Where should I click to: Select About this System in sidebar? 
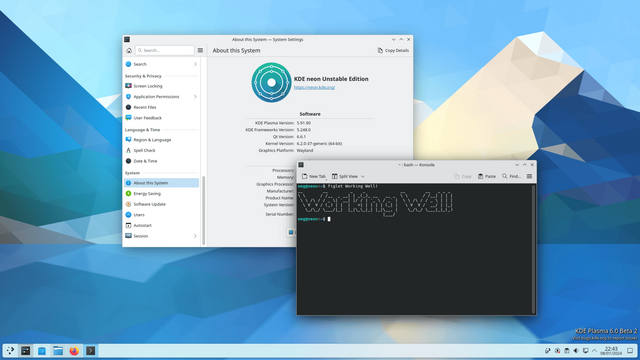[x=161, y=183]
